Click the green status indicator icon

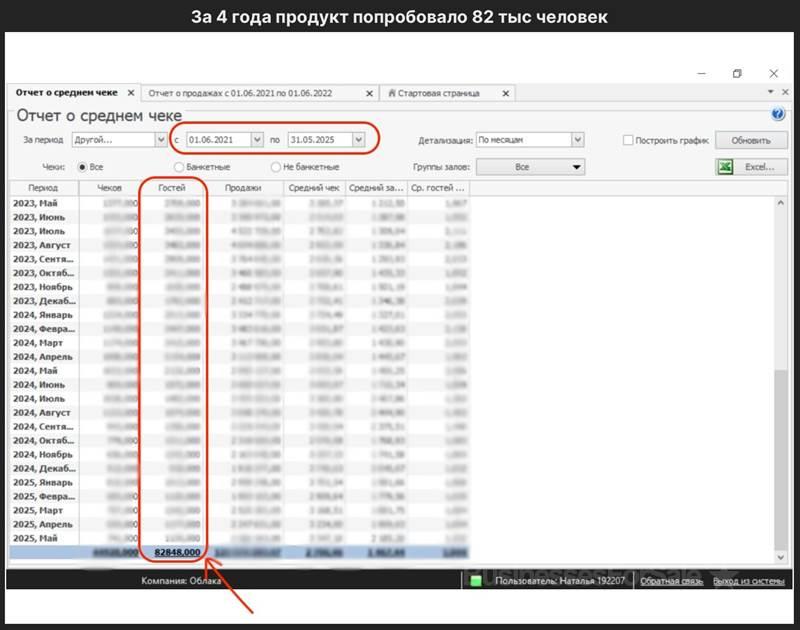point(477,580)
